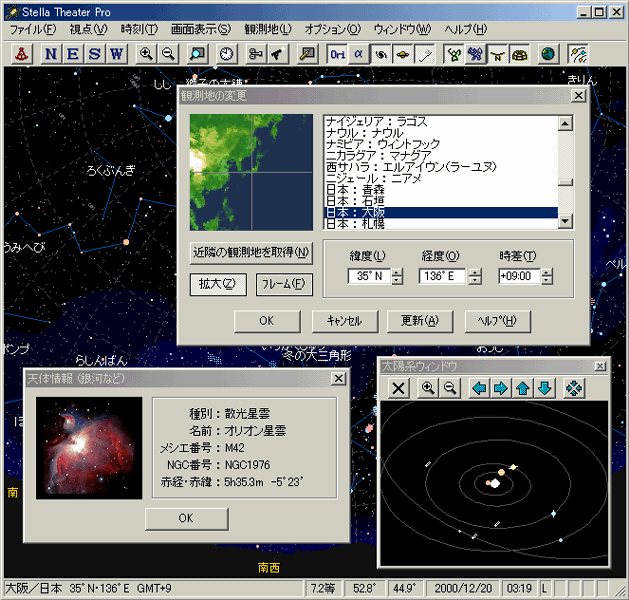Click the 緯度 35° N input field
Screen dimensions: 629x600
[369, 276]
